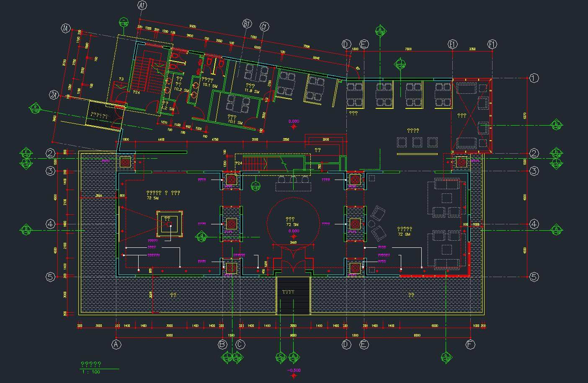Image resolution: width=588 pixels, height=383 pixels.
Task: Select the B1 grid axis bubble
Action: 247,24
